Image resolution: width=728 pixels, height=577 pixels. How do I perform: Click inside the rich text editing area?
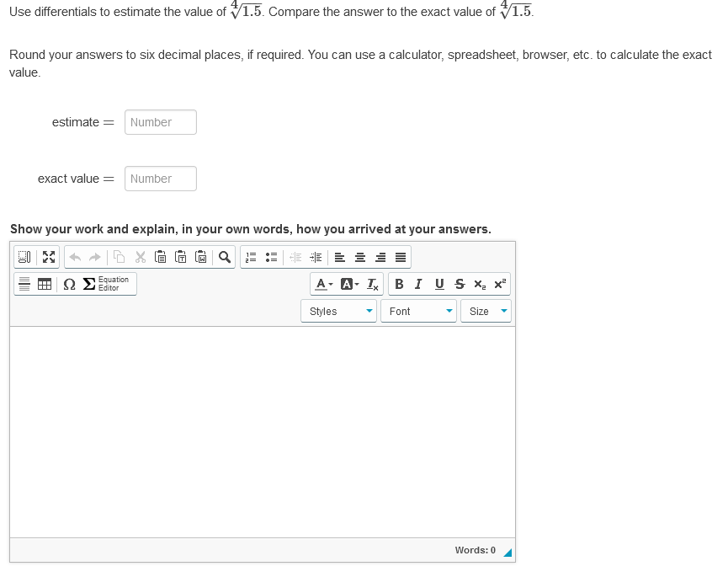tap(263, 432)
